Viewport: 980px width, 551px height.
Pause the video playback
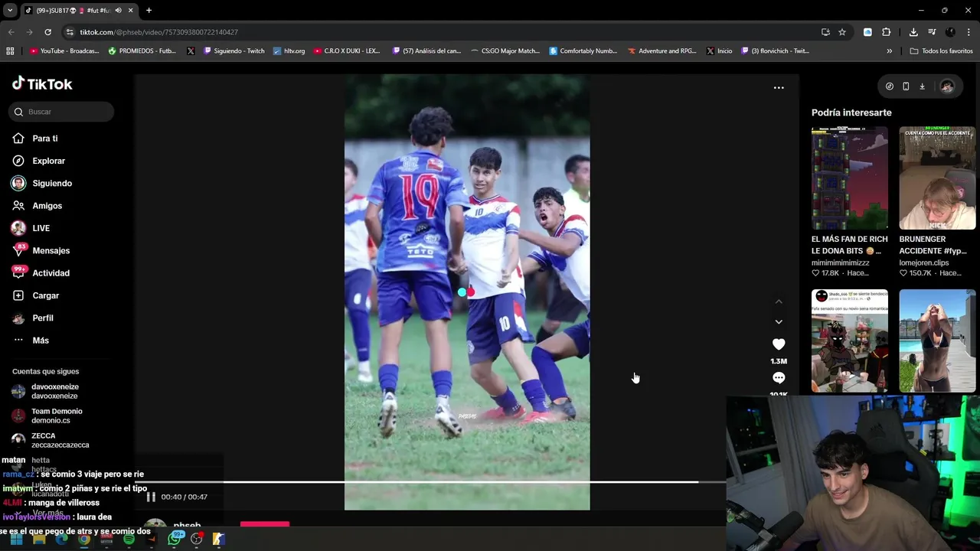151,497
